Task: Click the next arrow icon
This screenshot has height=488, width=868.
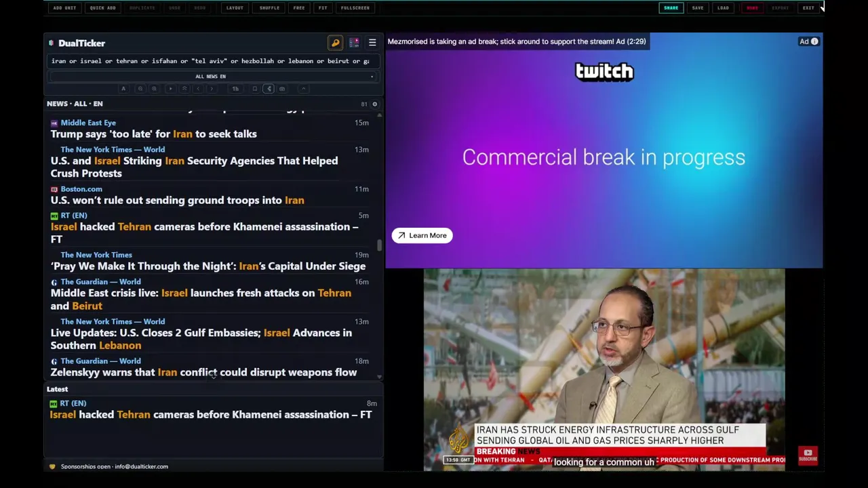Action: coord(212,89)
